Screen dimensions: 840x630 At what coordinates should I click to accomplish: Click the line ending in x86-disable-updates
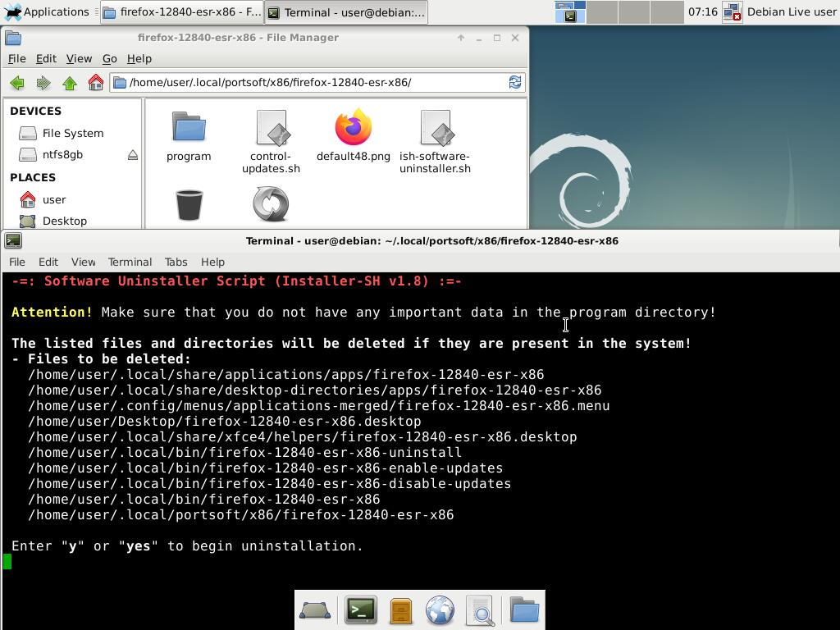[x=269, y=483]
